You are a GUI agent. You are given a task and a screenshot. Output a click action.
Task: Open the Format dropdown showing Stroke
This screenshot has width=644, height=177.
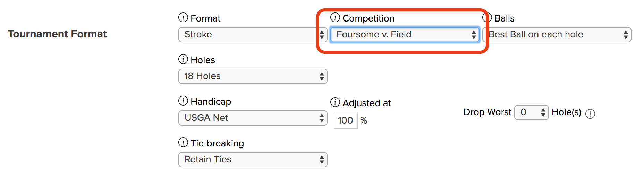click(253, 35)
